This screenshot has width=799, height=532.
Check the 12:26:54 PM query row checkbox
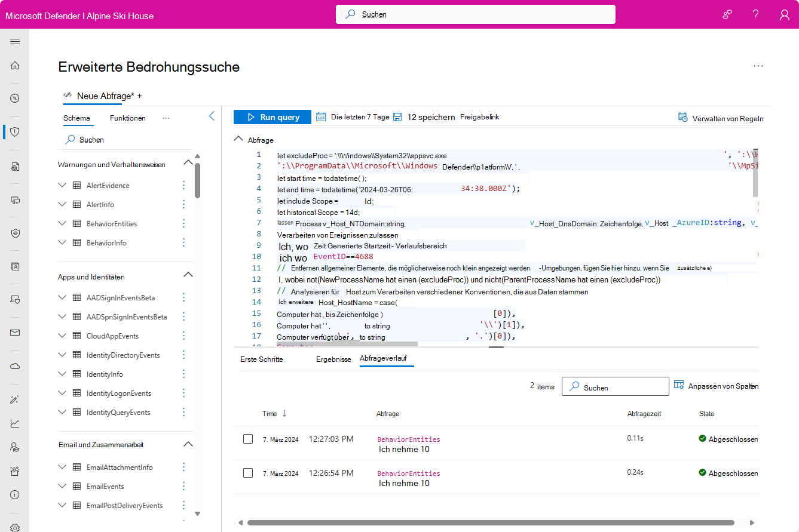click(x=248, y=473)
